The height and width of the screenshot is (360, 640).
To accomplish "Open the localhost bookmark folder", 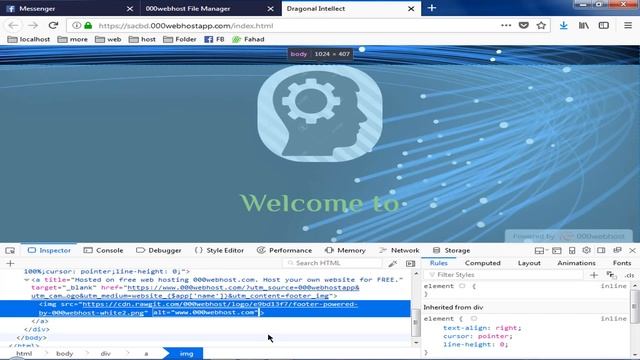I will pyautogui.click(x=29, y=39).
